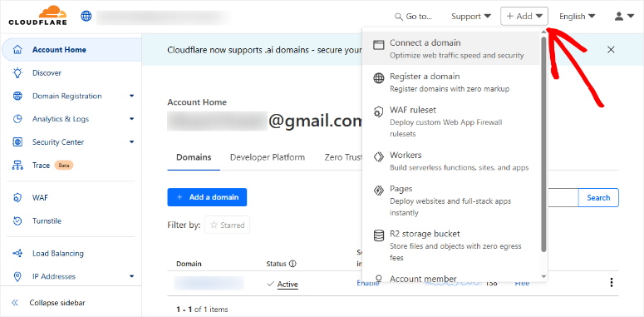This screenshot has width=644, height=317.
Task: Select Register a domain from menu
Action: (451, 82)
